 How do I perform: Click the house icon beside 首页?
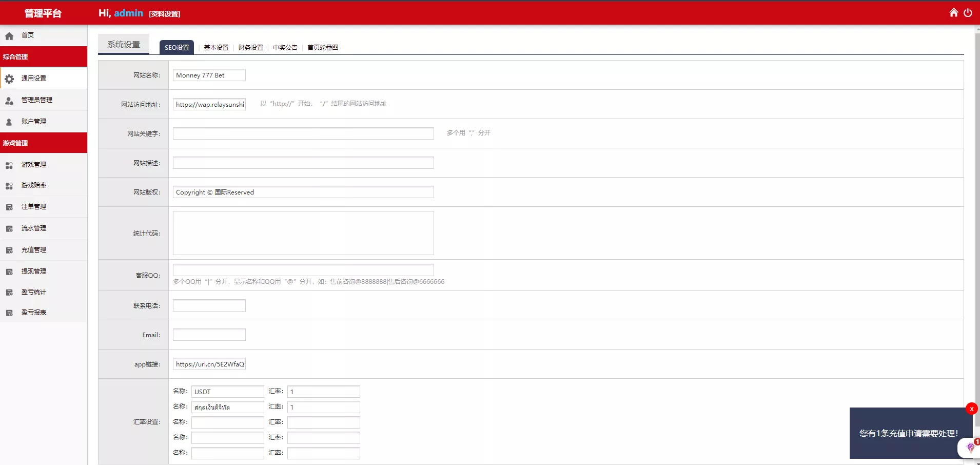[x=9, y=36]
